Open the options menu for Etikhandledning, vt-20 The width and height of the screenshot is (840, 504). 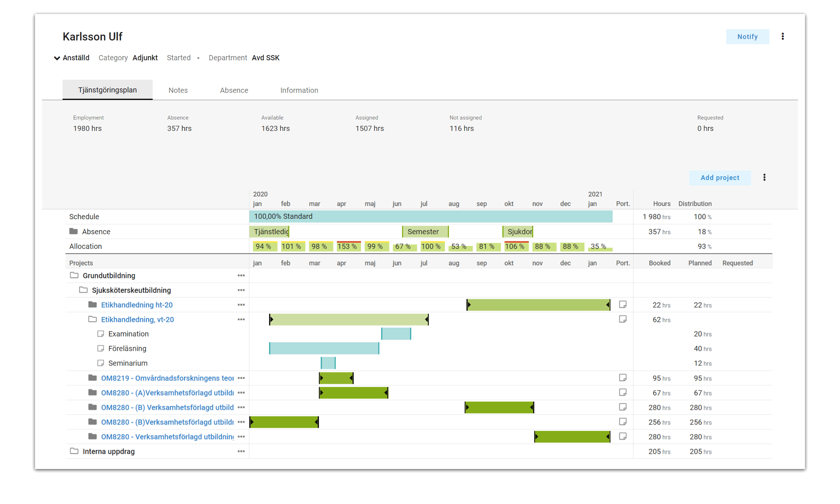(x=241, y=319)
